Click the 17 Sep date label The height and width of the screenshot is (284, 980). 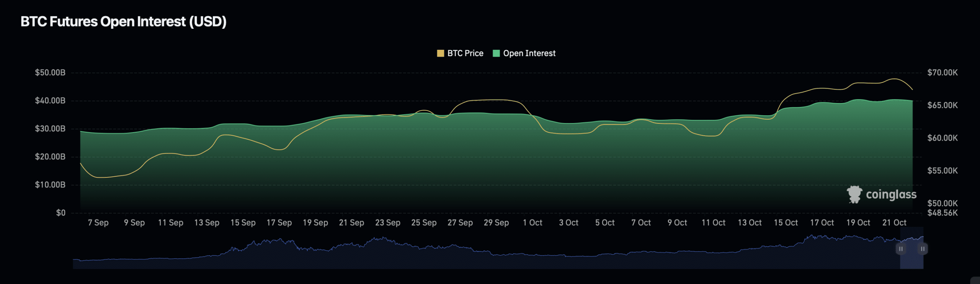(279, 223)
